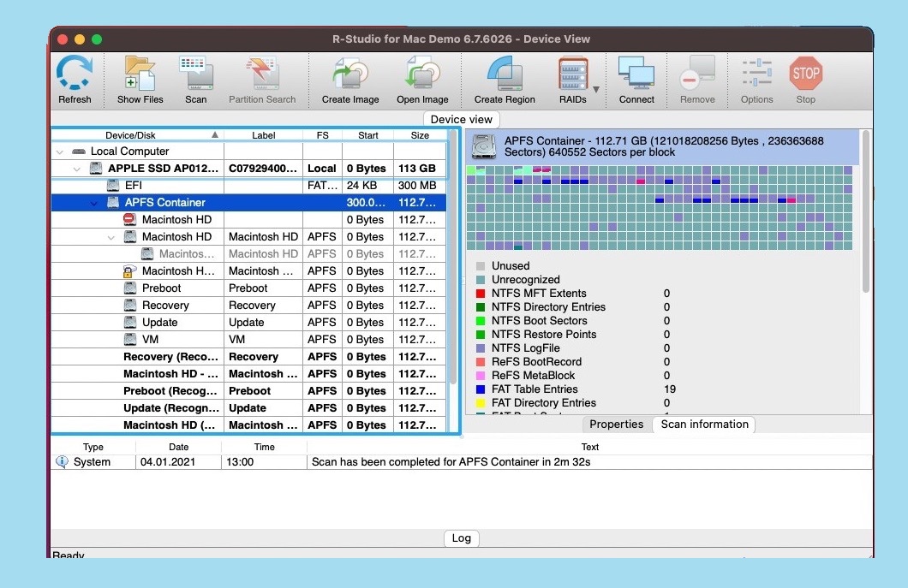Viewport: 908px width, 588px height.
Task: Collapse the APFS Container node
Action: pyautogui.click(x=94, y=203)
